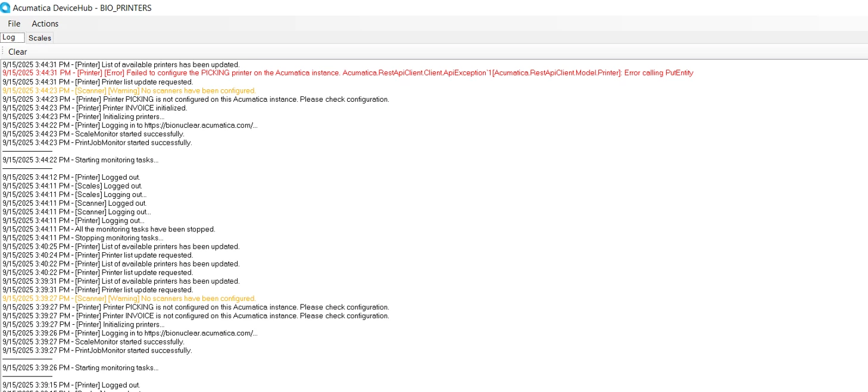Switch to the Scales tab
The width and height of the screenshot is (868, 392).
40,38
